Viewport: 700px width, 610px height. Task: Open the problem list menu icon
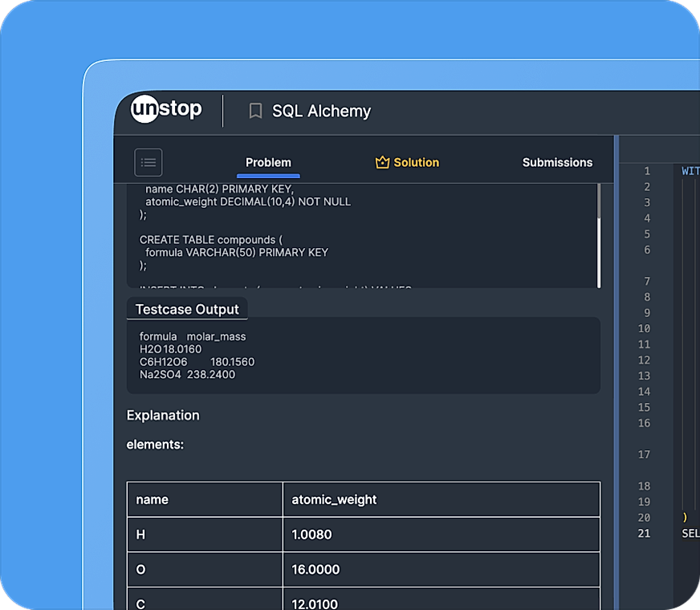tap(149, 162)
